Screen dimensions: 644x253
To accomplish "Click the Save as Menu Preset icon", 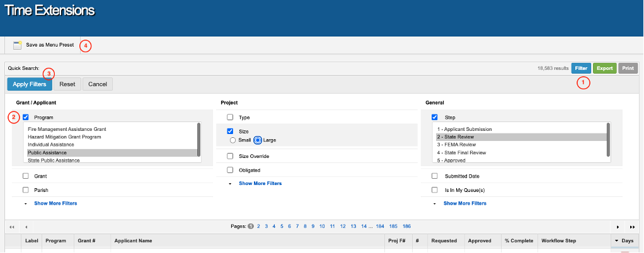I will click(x=17, y=45).
